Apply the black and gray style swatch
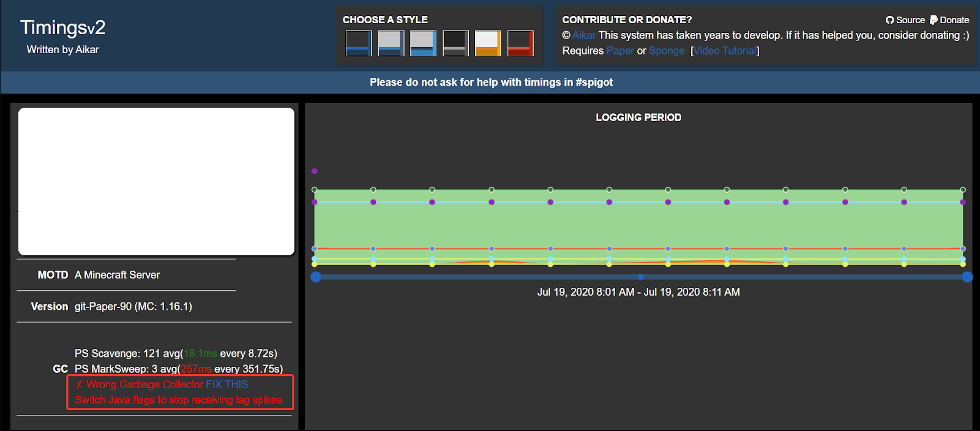Viewport: 980px width, 431px height. click(455, 43)
